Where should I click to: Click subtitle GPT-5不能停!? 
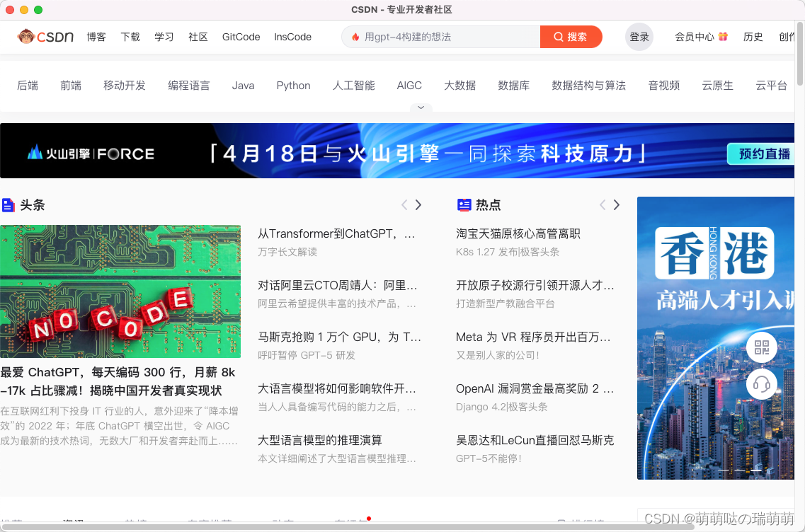489,458
